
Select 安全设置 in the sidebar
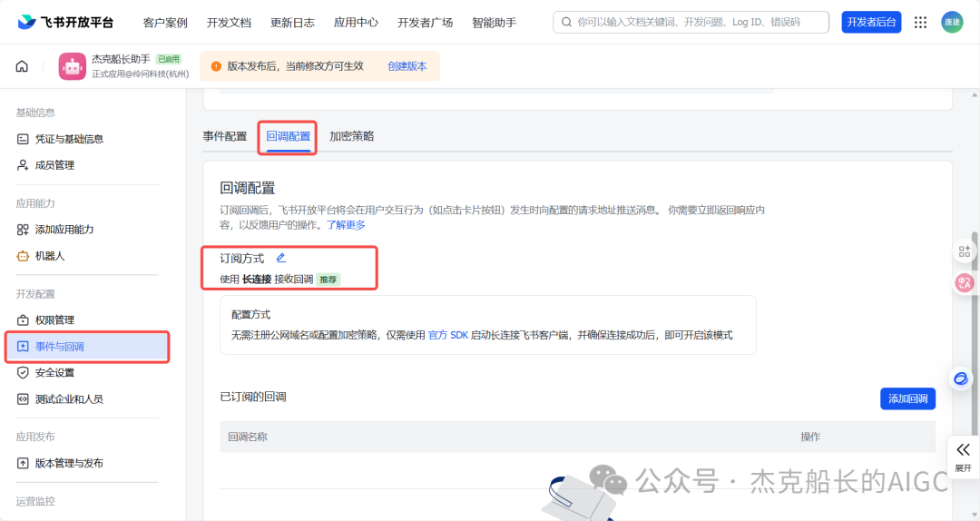[x=54, y=373]
